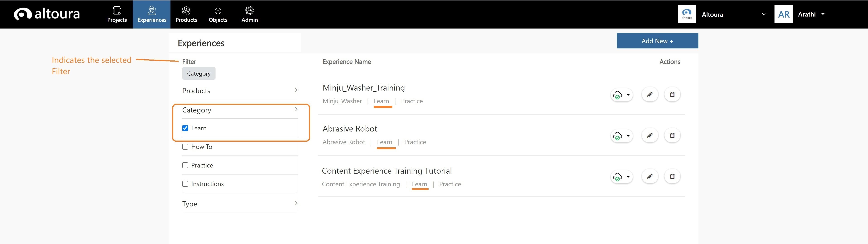This screenshot has height=244, width=868.
Task: Check the How To category checkbox
Action: click(x=185, y=147)
